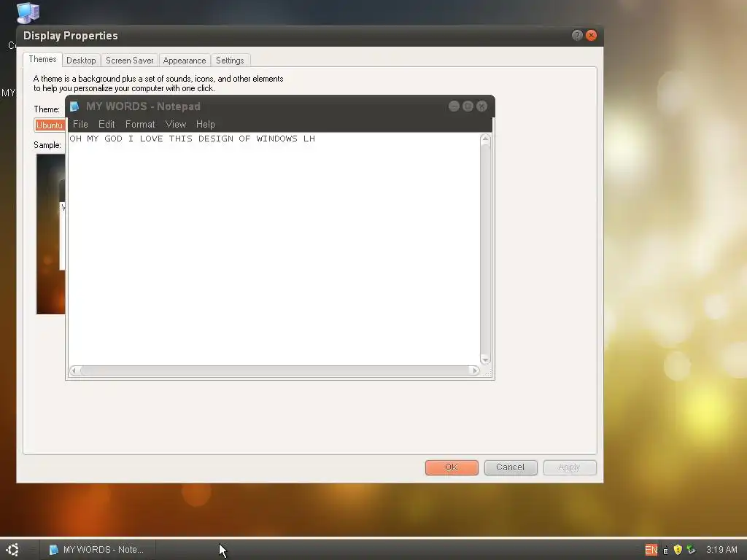Close the MY WORDS Notepad window
The image size is (747, 560).
[x=481, y=106]
